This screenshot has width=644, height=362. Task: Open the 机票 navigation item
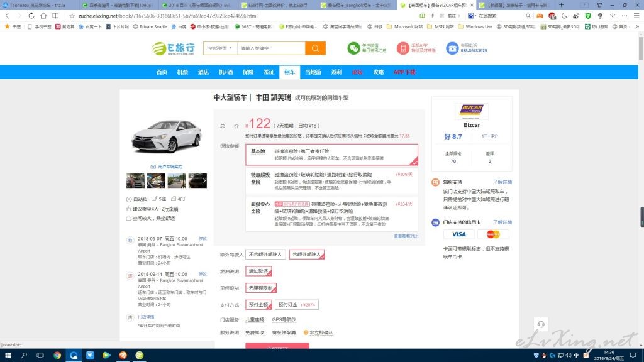pos(182,72)
